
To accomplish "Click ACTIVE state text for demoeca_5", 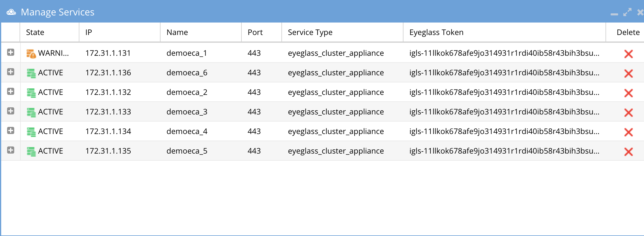I will [51, 151].
